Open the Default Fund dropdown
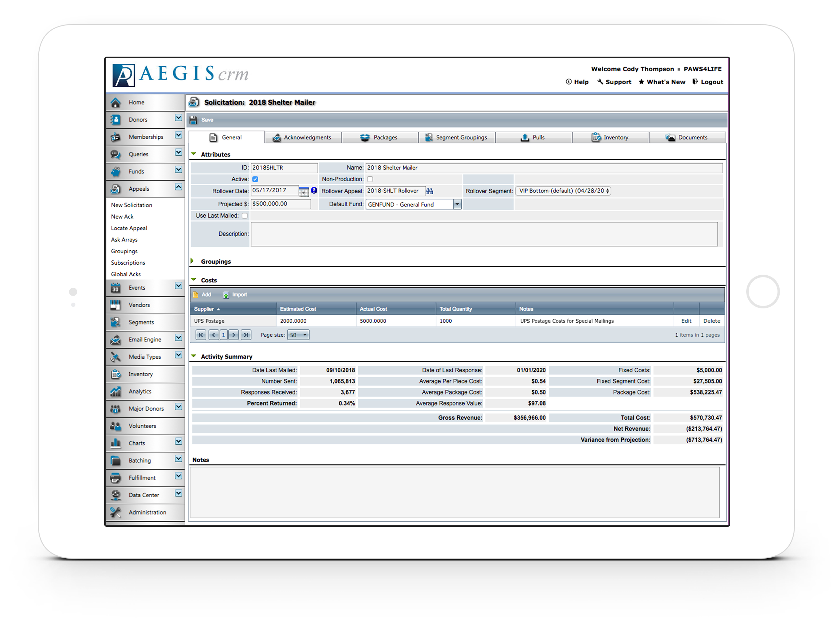 point(457,204)
